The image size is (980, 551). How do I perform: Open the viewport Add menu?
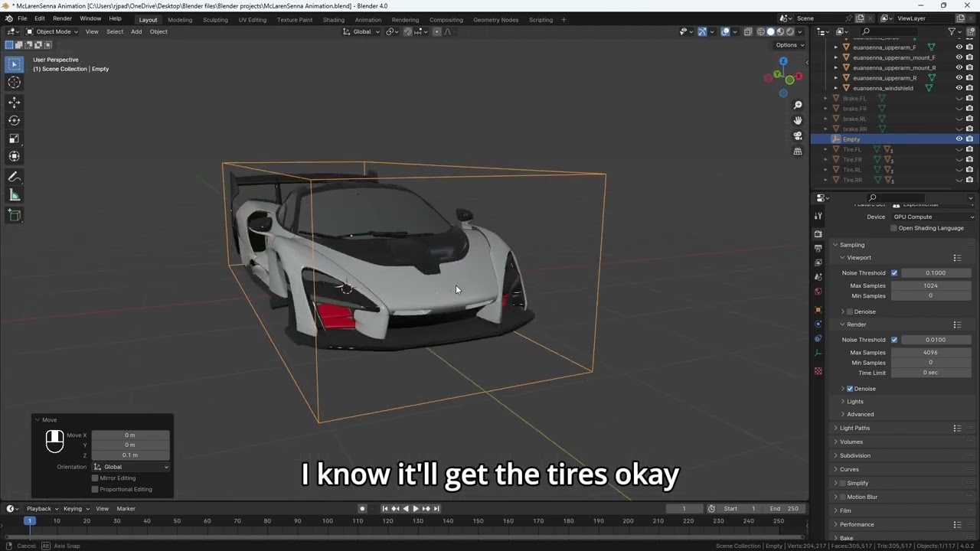coord(136,31)
